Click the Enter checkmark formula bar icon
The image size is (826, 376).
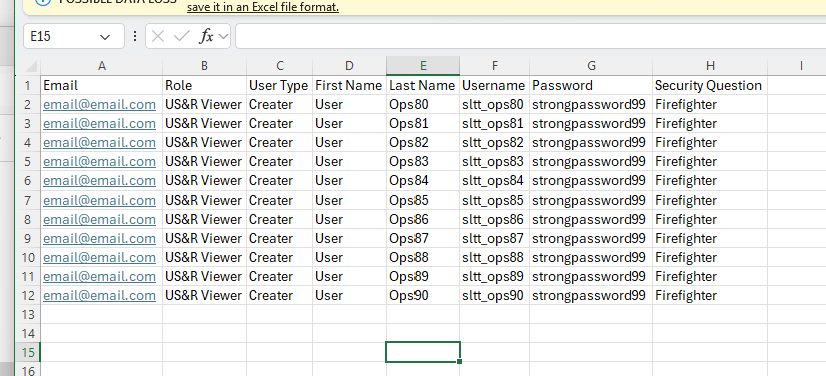coord(182,36)
